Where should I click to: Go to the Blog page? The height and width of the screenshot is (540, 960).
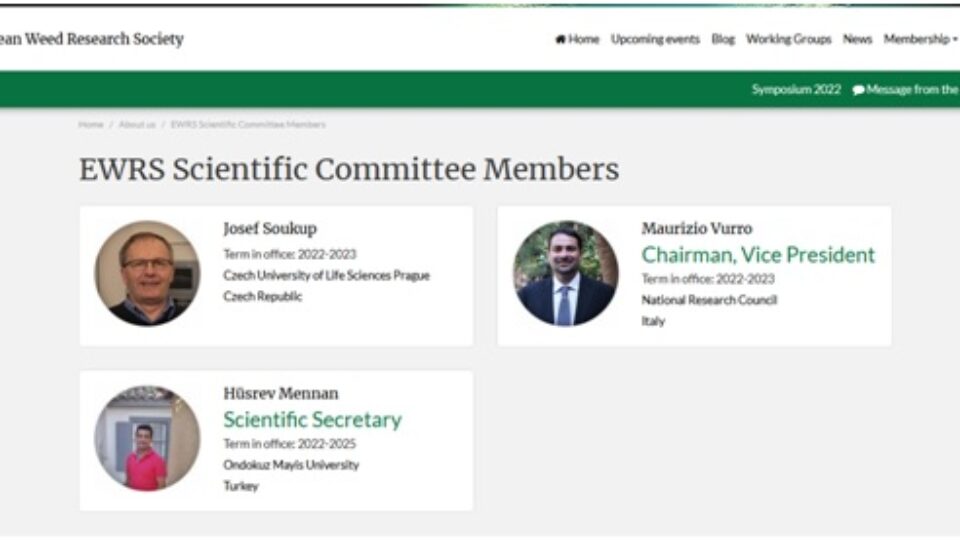click(x=722, y=40)
